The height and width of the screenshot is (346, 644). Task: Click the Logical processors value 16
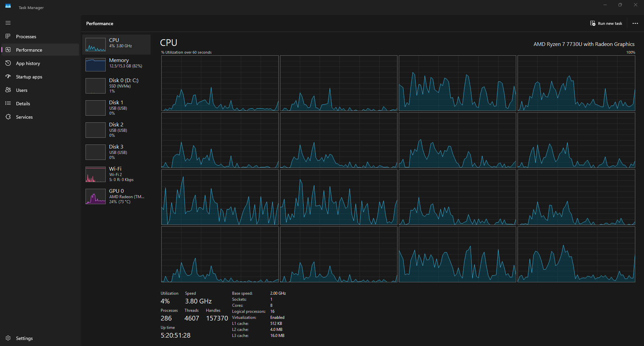point(272,311)
